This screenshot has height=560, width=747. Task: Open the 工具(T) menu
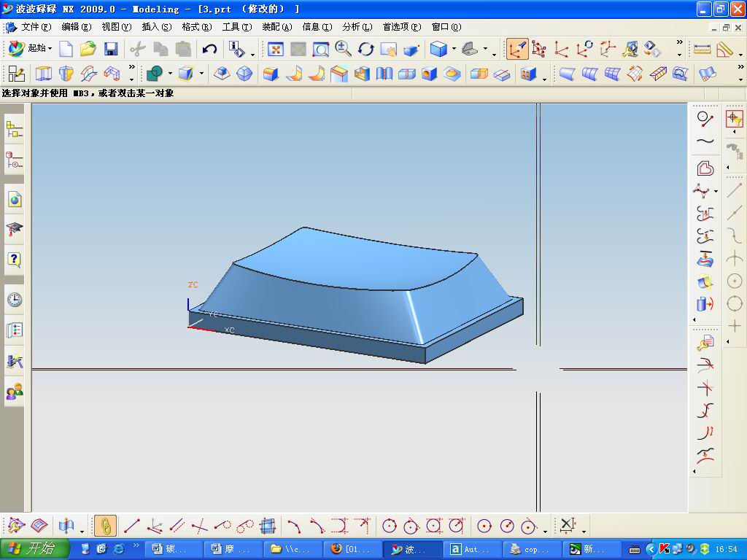237,27
